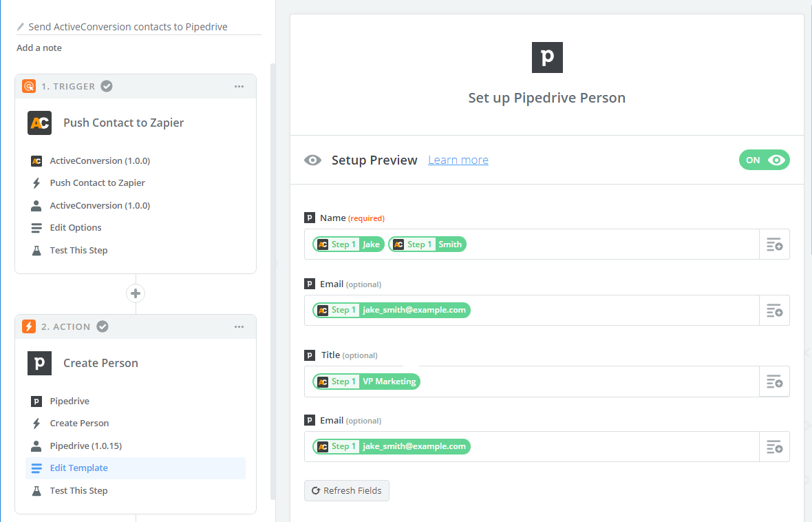Click the Smith tag in the Name field
The image size is (812, 522).
coord(427,244)
